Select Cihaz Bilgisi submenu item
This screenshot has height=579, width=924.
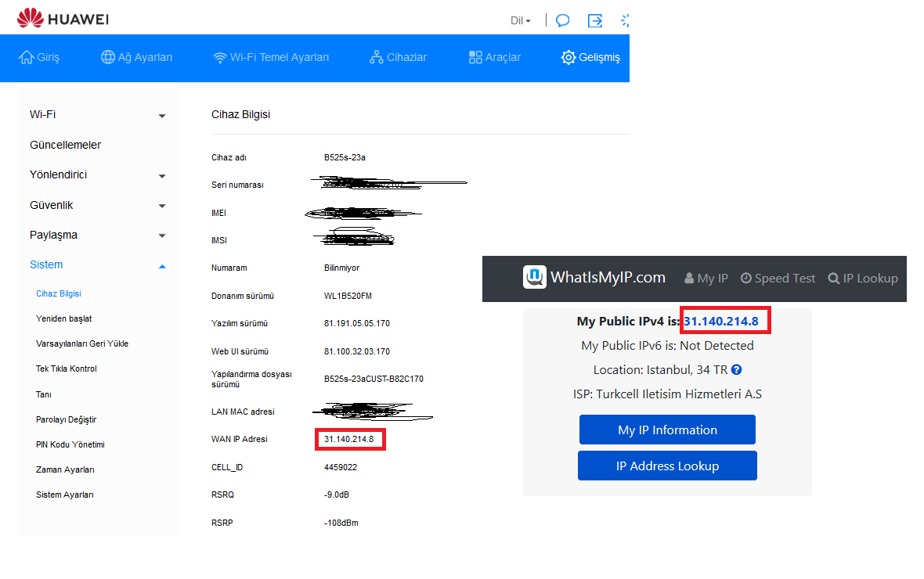(x=59, y=293)
